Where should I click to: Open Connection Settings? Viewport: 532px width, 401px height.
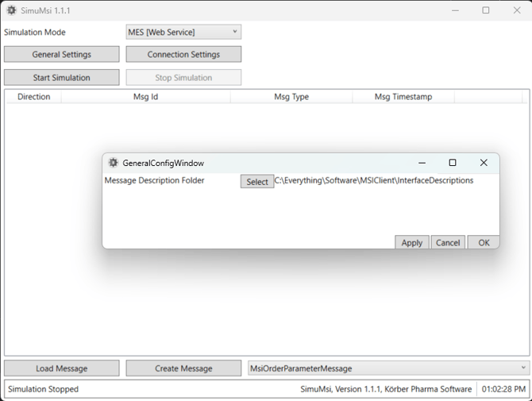183,55
